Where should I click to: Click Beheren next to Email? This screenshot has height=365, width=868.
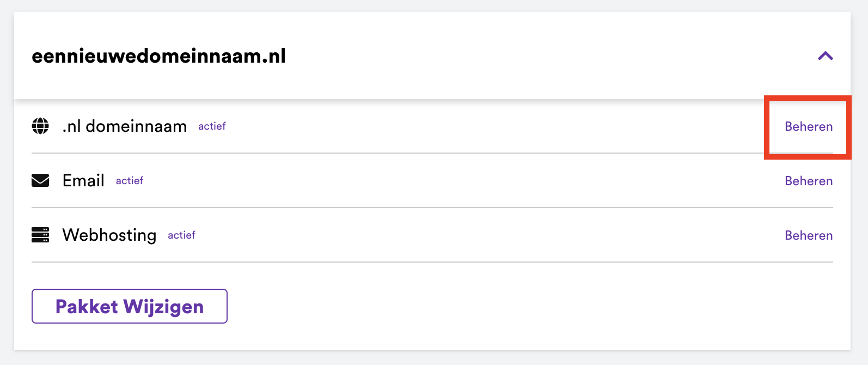809,180
